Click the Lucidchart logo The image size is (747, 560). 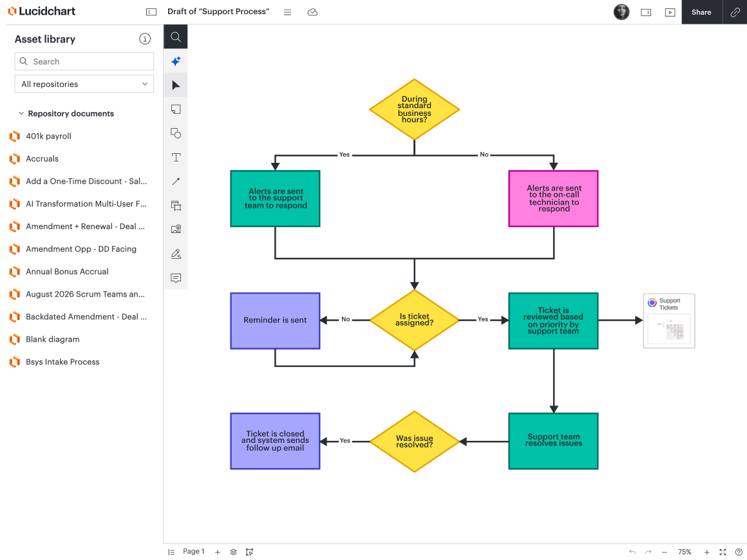coord(41,11)
